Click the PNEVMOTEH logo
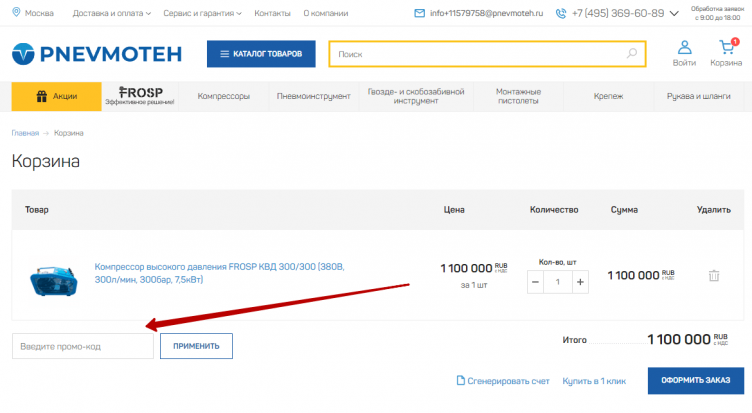Viewport: 752px width, 413px height. [x=97, y=54]
